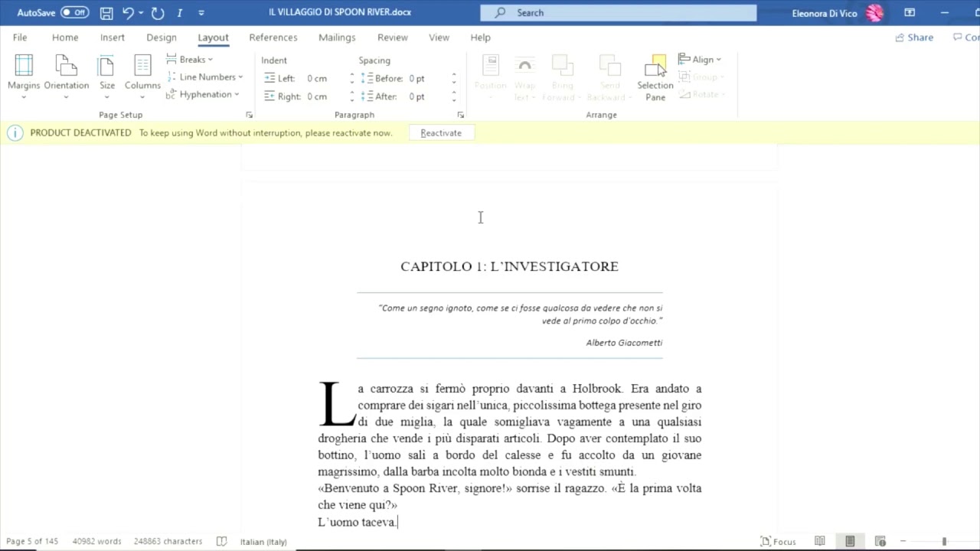Click the Page 5 of 145 indicator
The height and width of the screenshot is (551, 980).
tap(32, 542)
